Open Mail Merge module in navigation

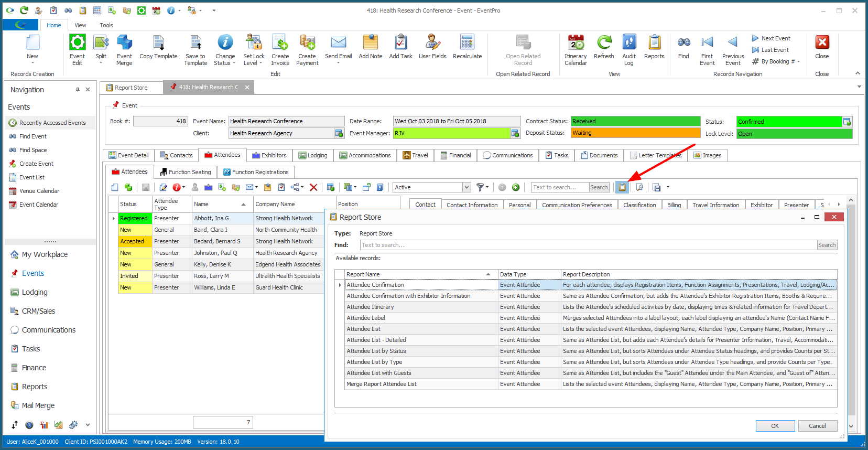click(x=38, y=405)
